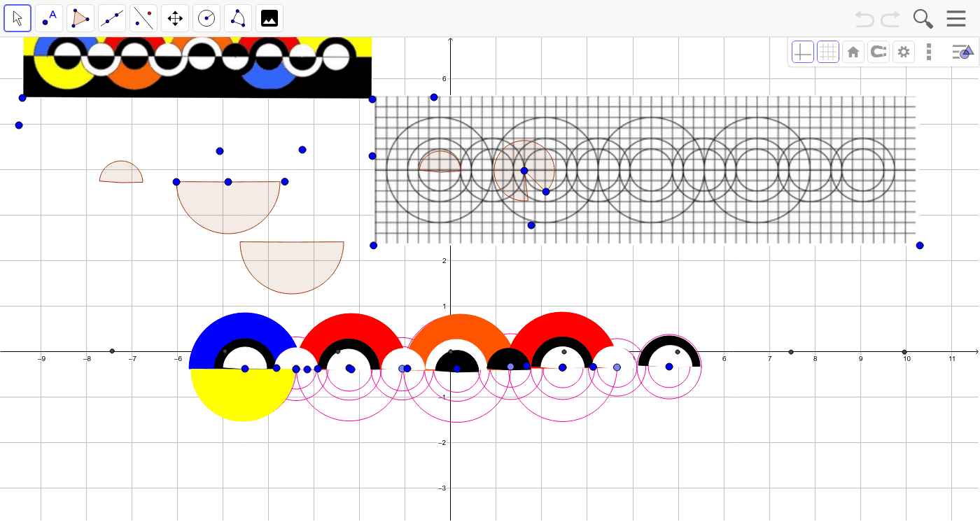The image size is (980, 522).
Task: Click the grid-and-circles sketch image
Action: pos(645,170)
